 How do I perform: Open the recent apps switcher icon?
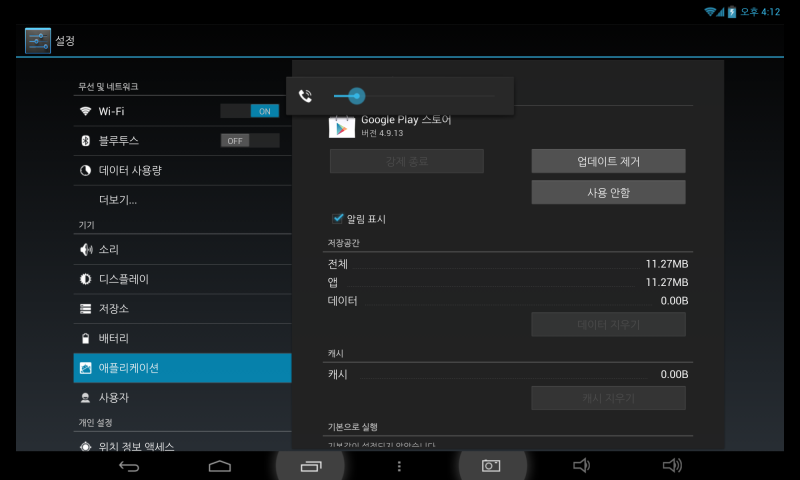311,466
